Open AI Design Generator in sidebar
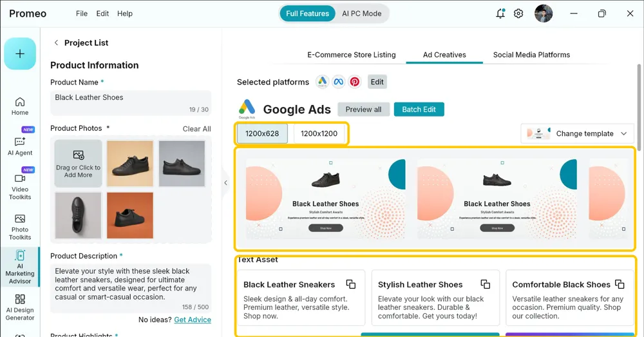The width and height of the screenshot is (644, 337). [20, 307]
